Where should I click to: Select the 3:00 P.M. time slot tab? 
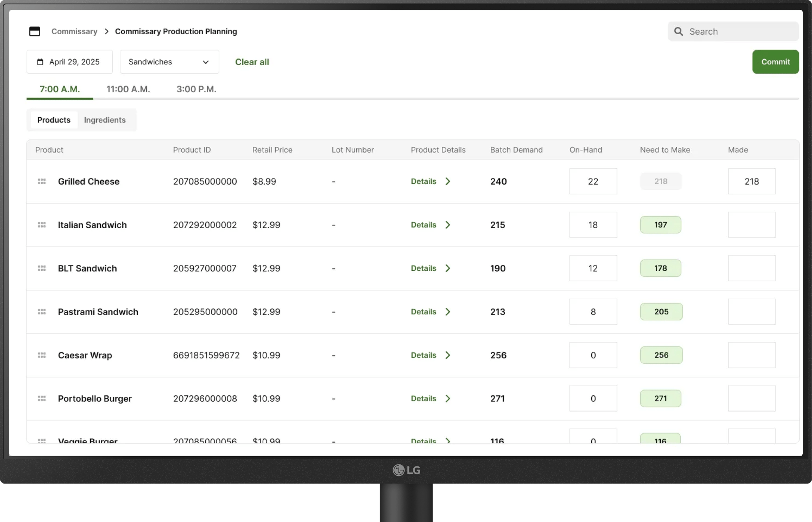(196, 89)
